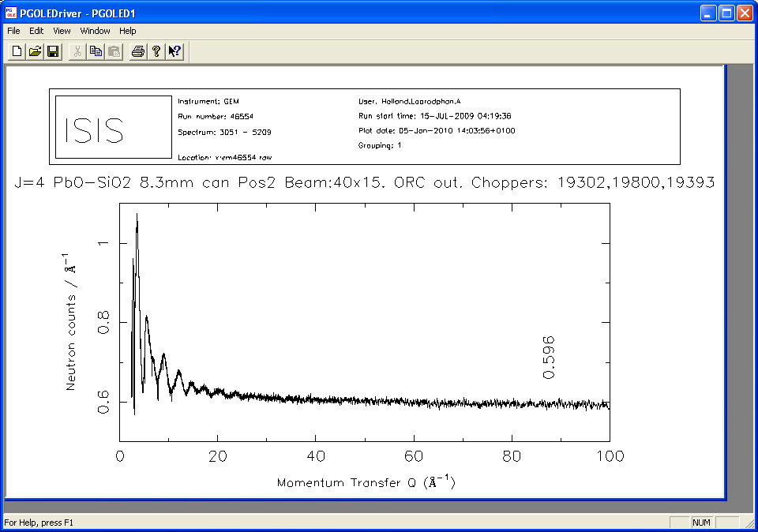The image size is (758, 532).
Task: Click the 0.596 annotation on the plot
Action: [550, 357]
